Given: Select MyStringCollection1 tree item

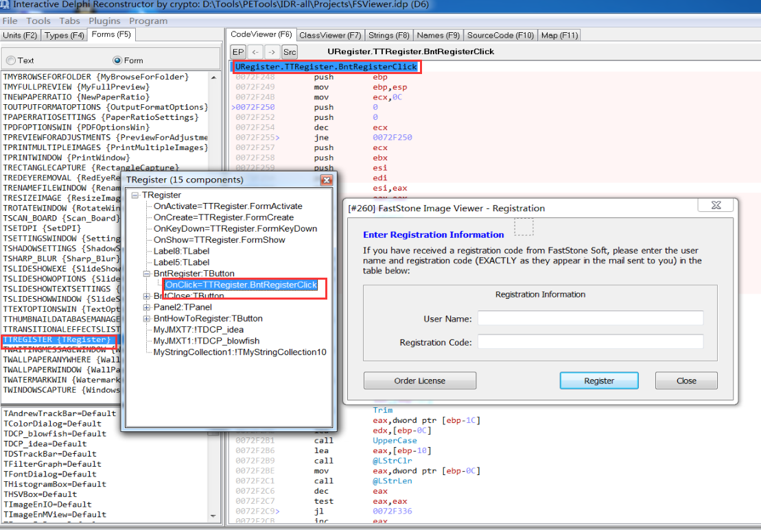Looking at the screenshot, I should tap(239, 352).
